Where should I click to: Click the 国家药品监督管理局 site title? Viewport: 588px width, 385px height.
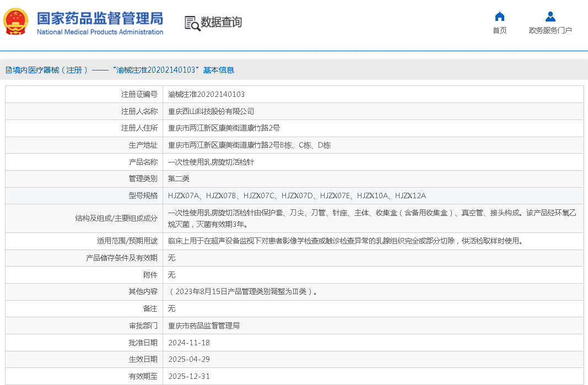(100, 18)
